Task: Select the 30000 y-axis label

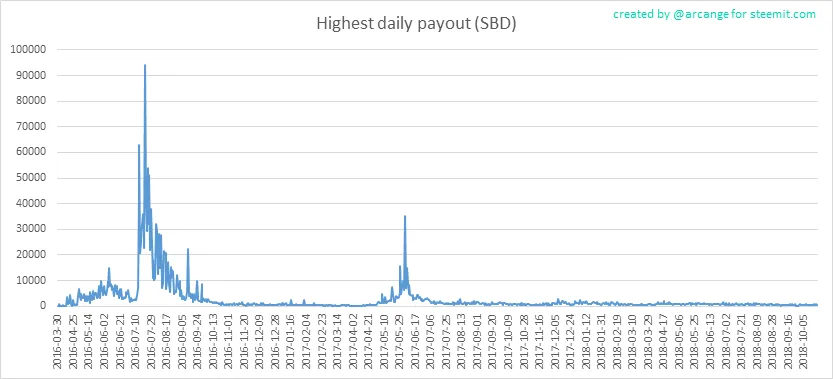Action: click(x=32, y=229)
